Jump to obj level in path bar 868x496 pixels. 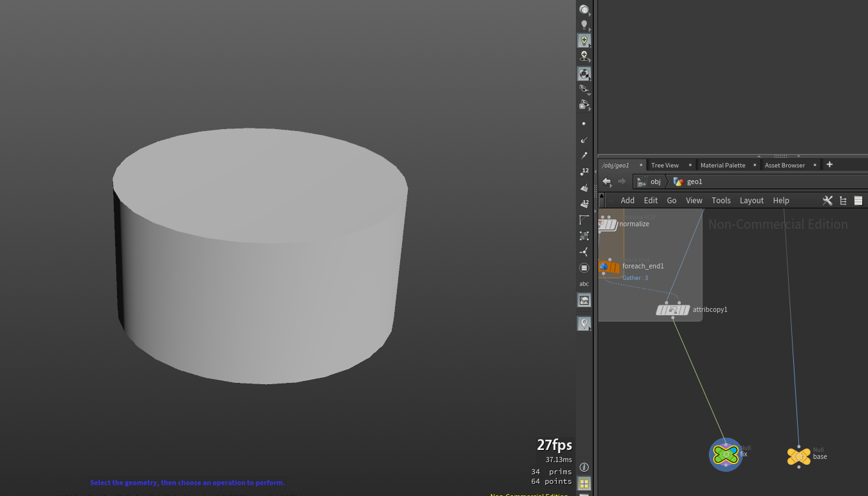pos(649,182)
